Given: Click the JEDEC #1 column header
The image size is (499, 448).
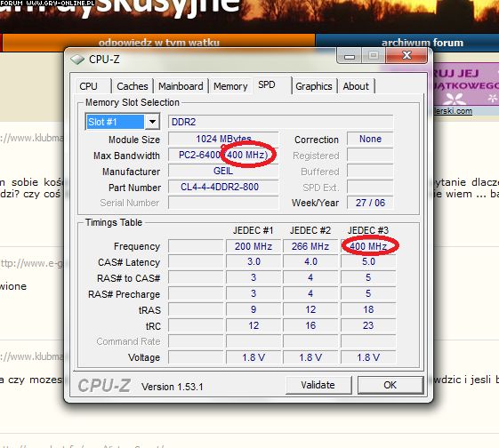Looking at the screenshot, I should pyautogui.click(x=254, y=230).
